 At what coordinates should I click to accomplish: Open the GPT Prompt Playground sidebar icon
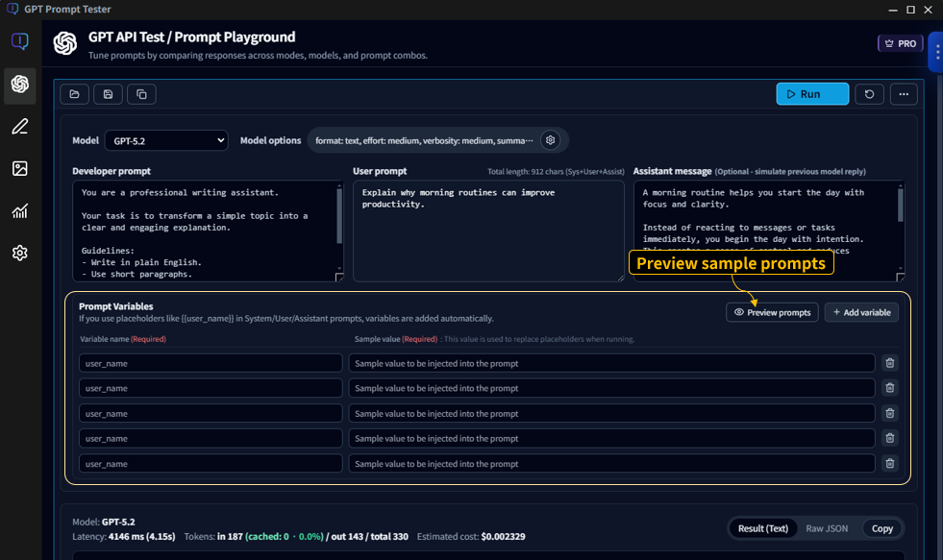click(x=19, y=85)
